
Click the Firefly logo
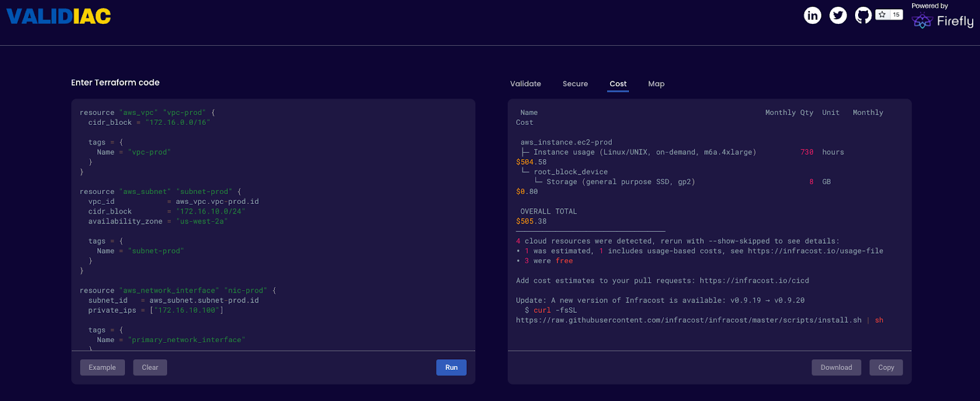pos(943,21)
